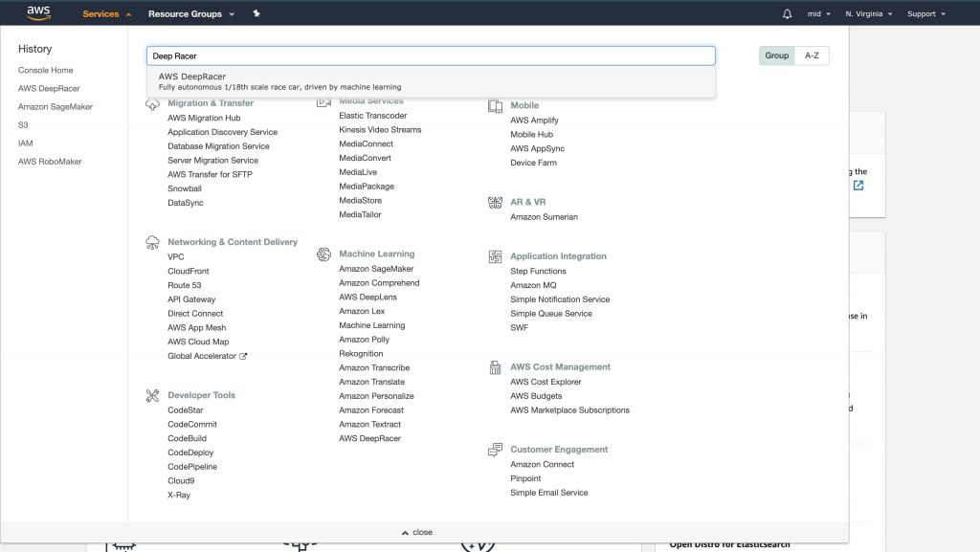The height and width of the screenshot is (552, 980).
Task: Open API Gateway service
Action: coord(191,299)
